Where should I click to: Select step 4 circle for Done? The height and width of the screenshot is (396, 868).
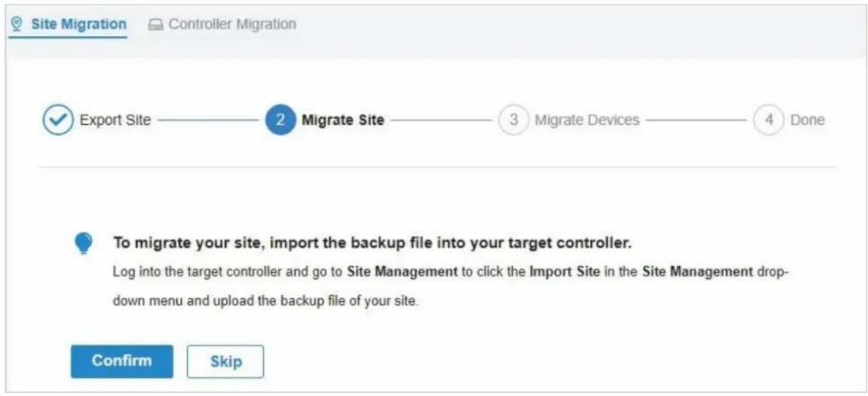(769, 121)
